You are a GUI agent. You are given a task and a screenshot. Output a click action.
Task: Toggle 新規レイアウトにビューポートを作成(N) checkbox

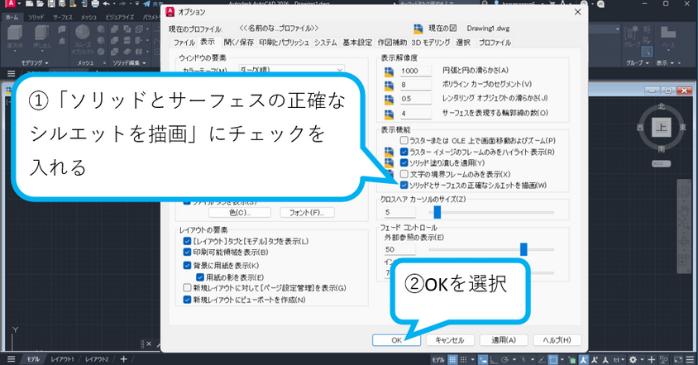(187, 300)
